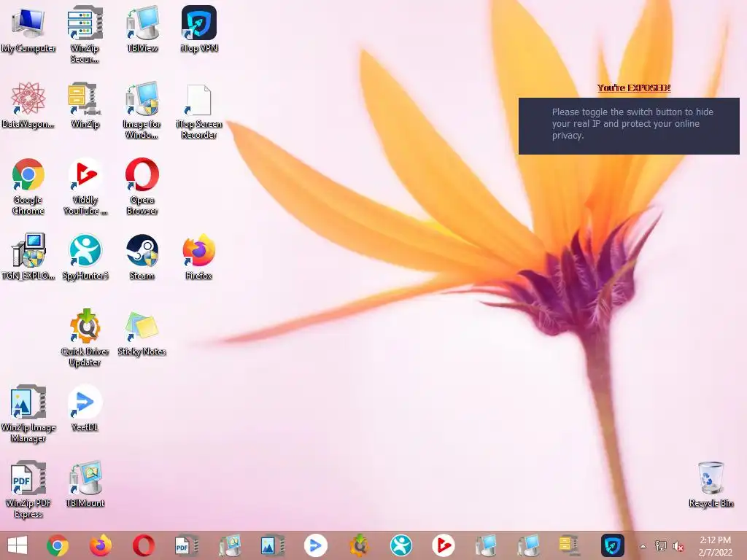Click the "You're EXPOSED!" notification title
Viewport: 747px width, 560px height.
pos(634,88)
